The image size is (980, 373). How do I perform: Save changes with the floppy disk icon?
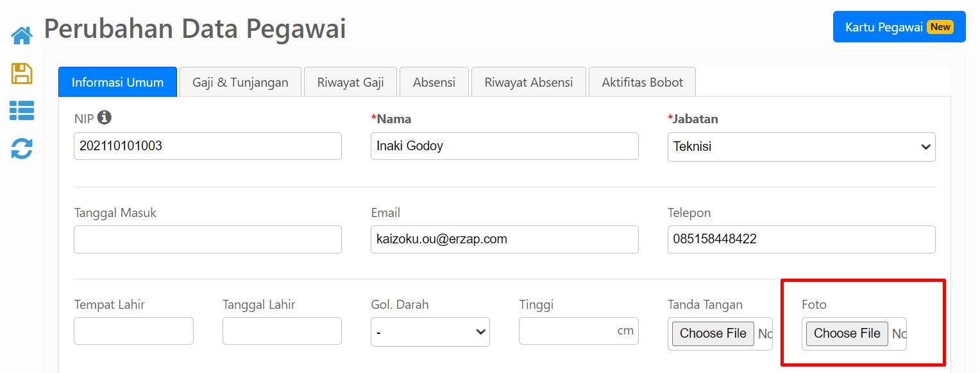[x=22, y=73]
